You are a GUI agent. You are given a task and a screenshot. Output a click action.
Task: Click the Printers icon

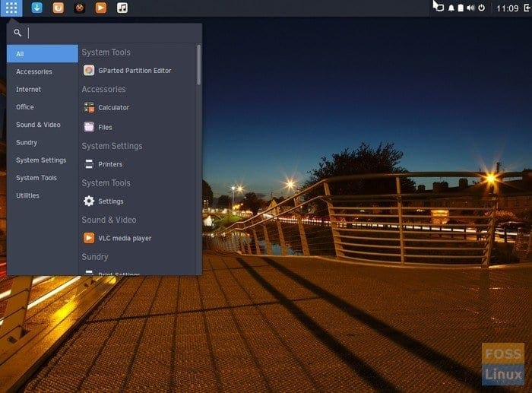click(x=89, y=164)
